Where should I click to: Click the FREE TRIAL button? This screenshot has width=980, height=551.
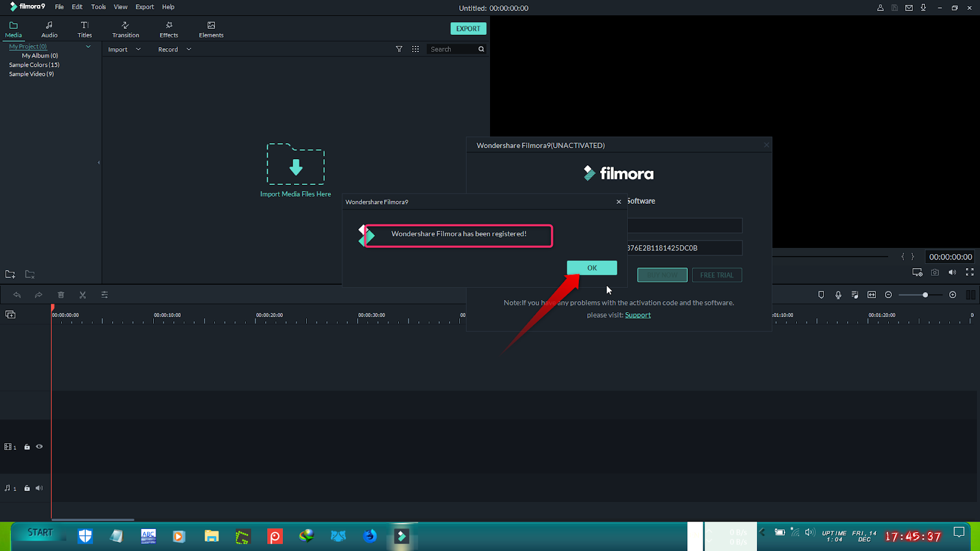[717, 275]
